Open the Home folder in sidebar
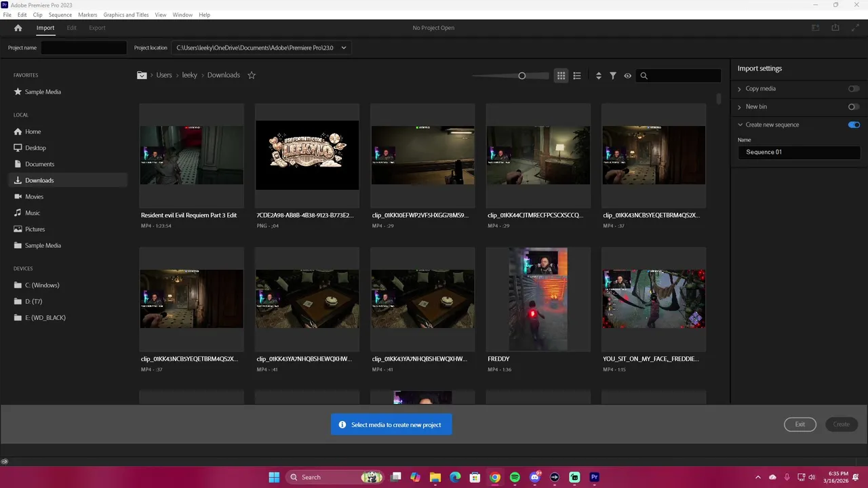Image resolution: width=868 pixels, height=488 pixels. click(33, 131)
